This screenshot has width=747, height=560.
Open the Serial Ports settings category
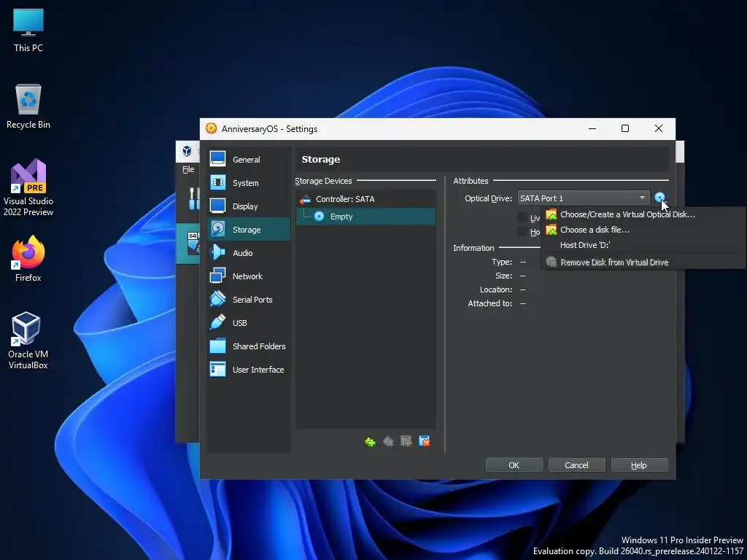pos(249,300)
